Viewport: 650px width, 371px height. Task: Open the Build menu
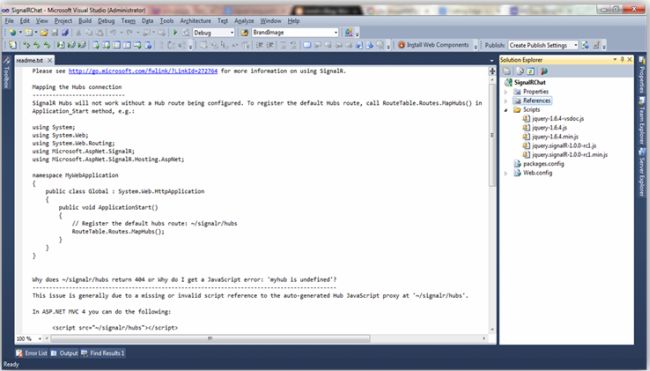click(85, 21)
